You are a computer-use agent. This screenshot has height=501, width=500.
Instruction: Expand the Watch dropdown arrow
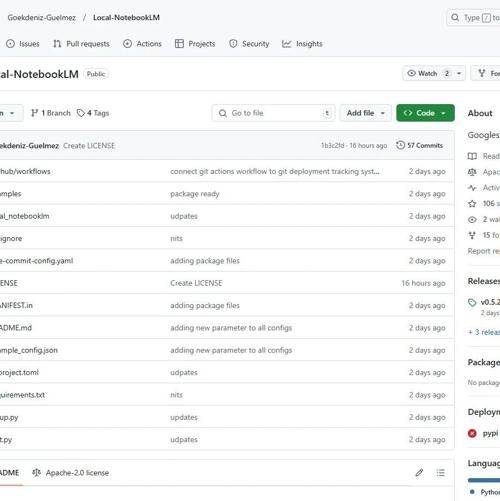click(x=459, y=73)
